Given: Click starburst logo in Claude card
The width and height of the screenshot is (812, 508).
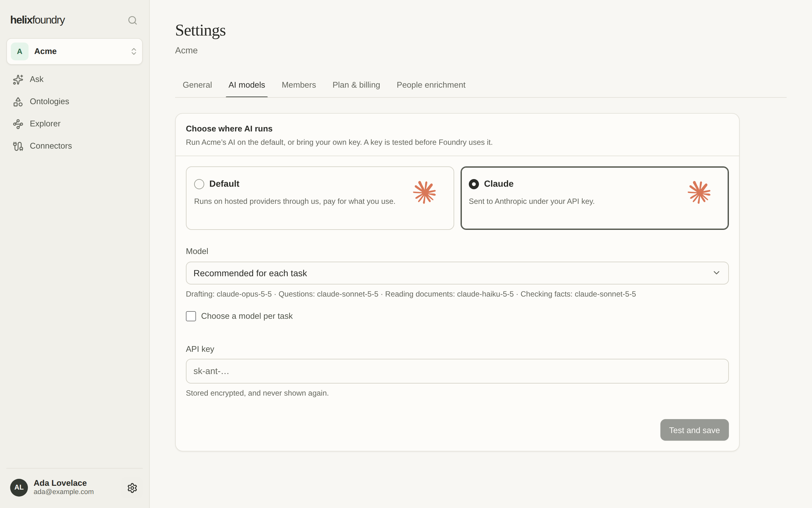Looking at the screenshot, I should [699, 192].
